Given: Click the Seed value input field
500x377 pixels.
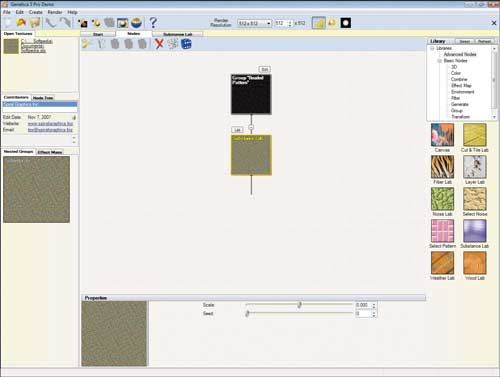Looking at the screenshot, I should (x=363, y=314).
